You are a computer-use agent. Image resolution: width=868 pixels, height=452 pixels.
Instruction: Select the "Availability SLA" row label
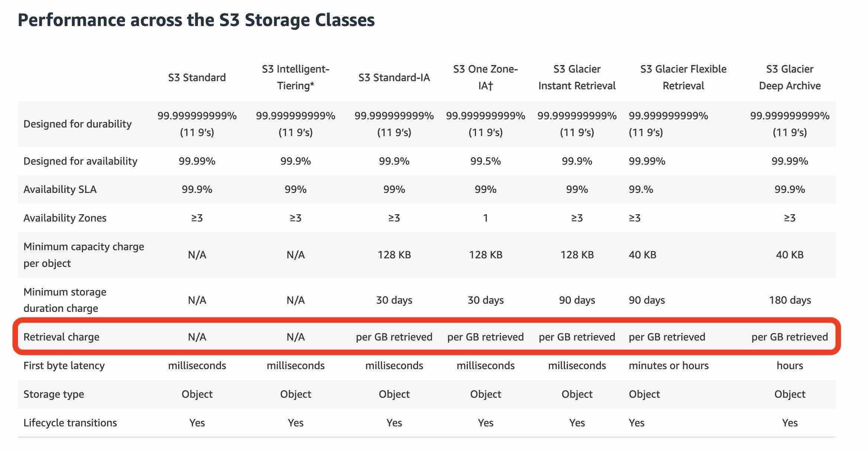click(x=60, y=190)
